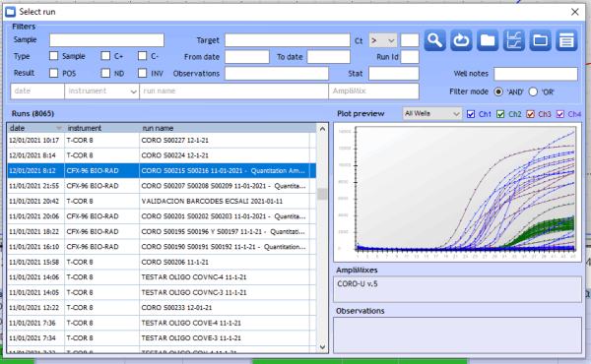Select the CORO S00227 12-1-21 run
The image size is (591, 364).
[x=162, y=141]
